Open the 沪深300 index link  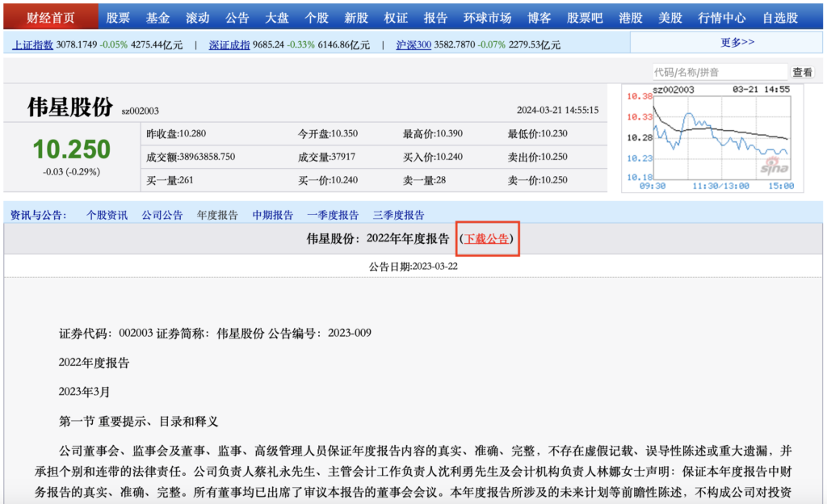tap(413, 45)
